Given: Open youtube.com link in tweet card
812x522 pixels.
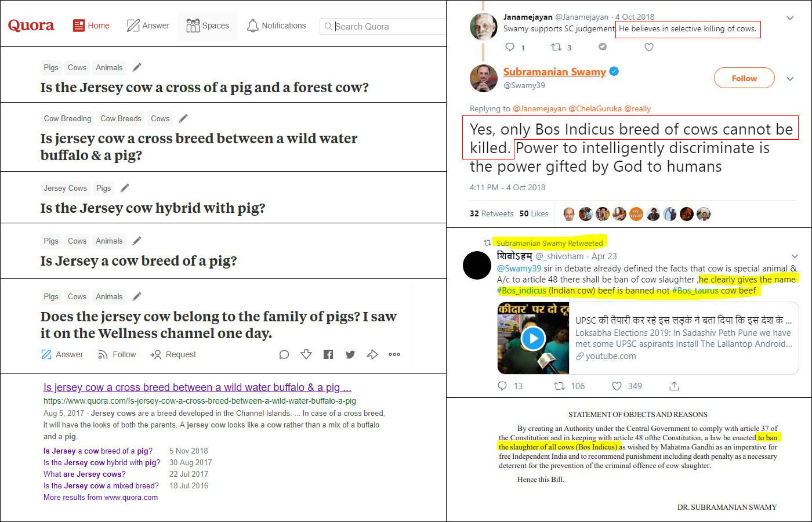Looking at the screenshot, I should [610, 356].
